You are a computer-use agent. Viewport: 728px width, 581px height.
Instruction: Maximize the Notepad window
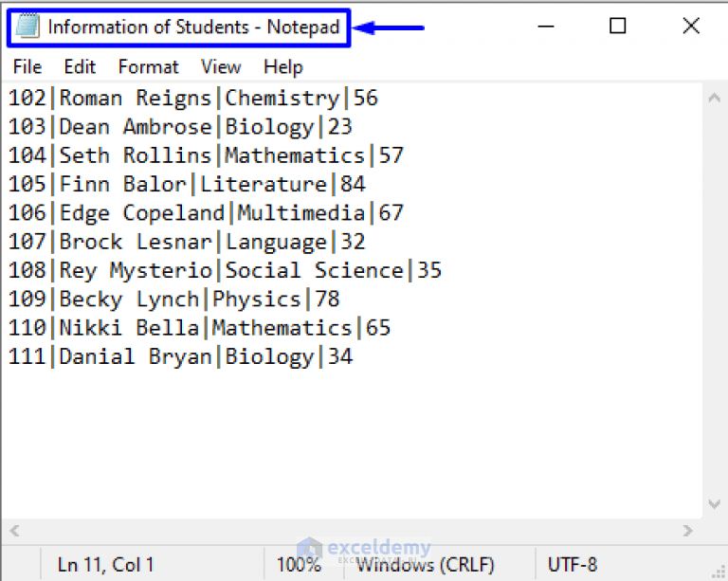pyautogui.click(x=617, y=26)
